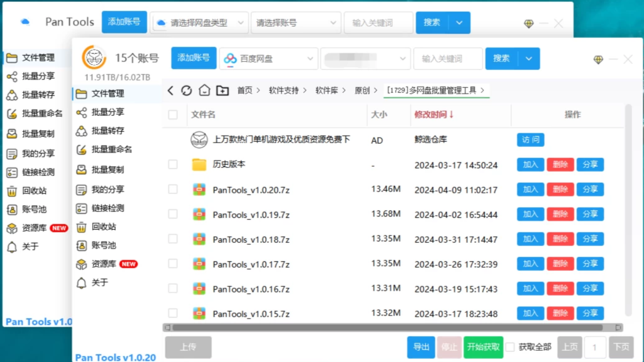Image resolution: width=644 pixels, height=362 pixels.
Task: Click 批量分享 icon in back window sidebar
Action: 12,76
